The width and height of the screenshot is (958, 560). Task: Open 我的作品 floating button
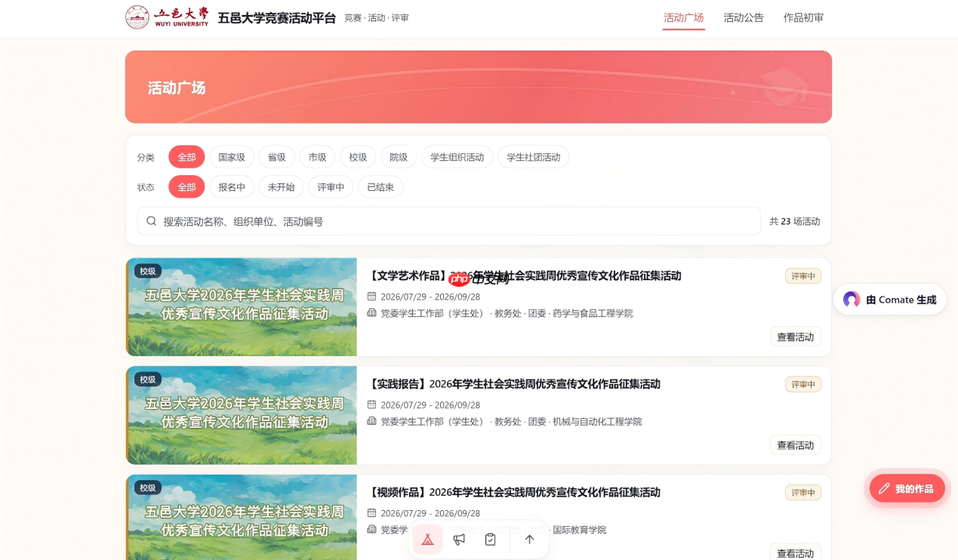[907, 489]
